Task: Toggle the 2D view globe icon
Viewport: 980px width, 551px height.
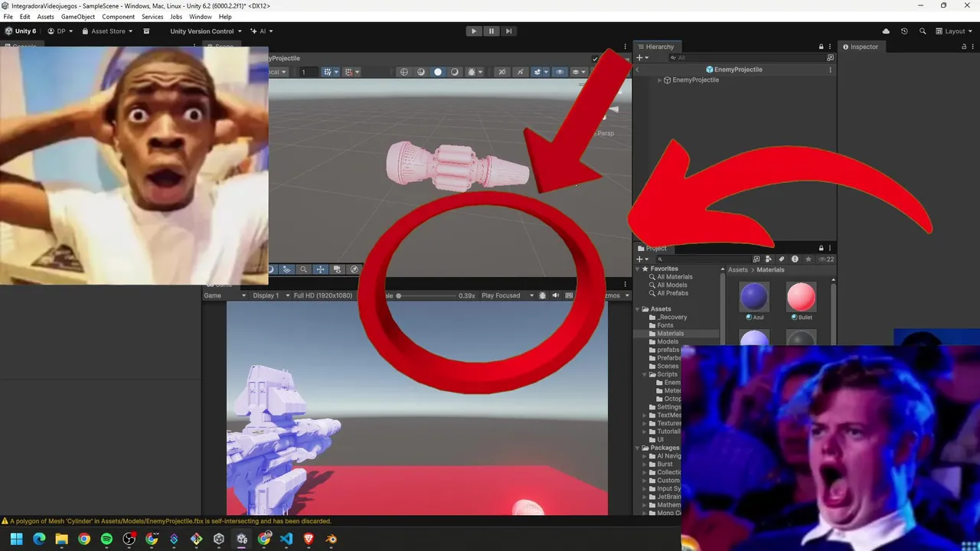Action: 404,72
